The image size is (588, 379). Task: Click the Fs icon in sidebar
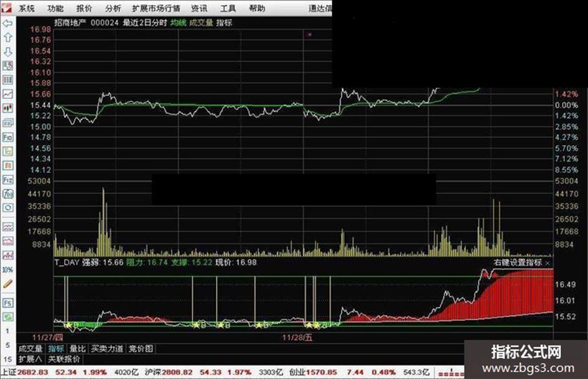(7, 303)
